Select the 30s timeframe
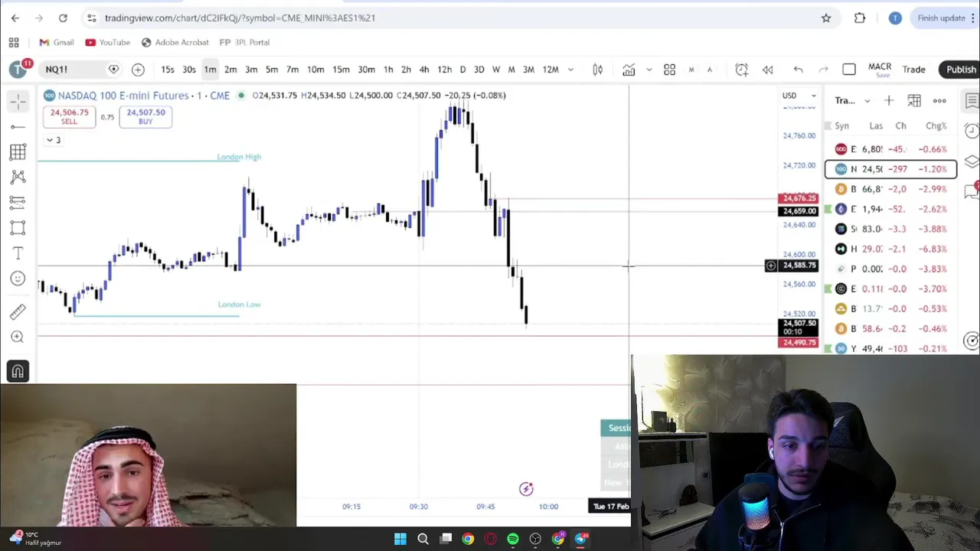 [x=188, y=70]
